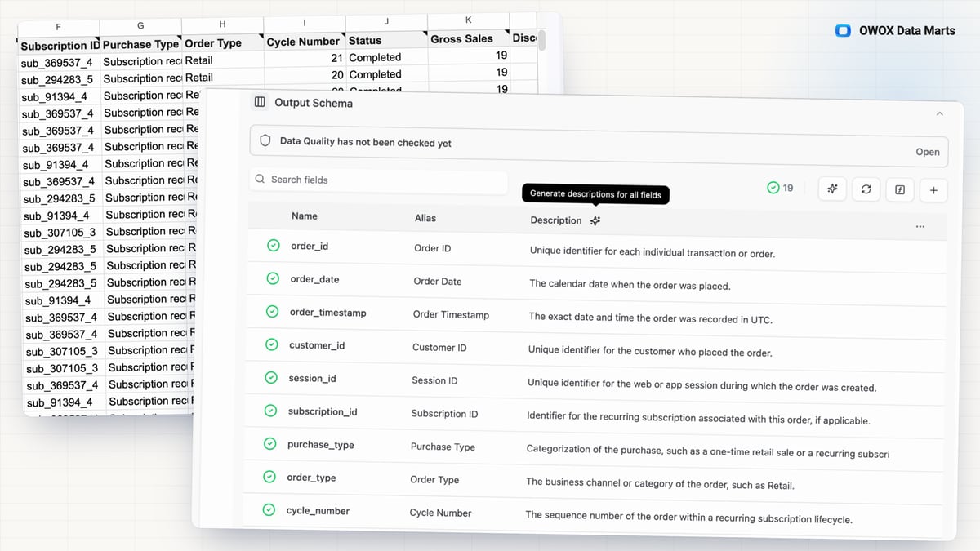
Task: Click the refresh schema button
Action: tap(866, 189)
